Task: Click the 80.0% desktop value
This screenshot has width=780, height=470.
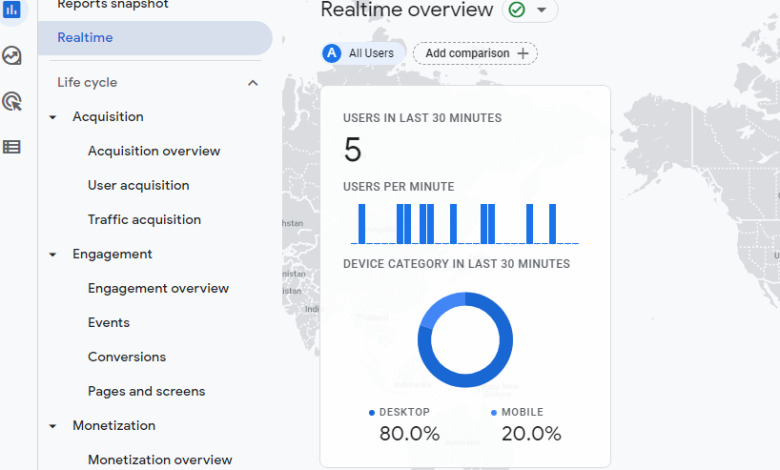Action: click(409, 434)
